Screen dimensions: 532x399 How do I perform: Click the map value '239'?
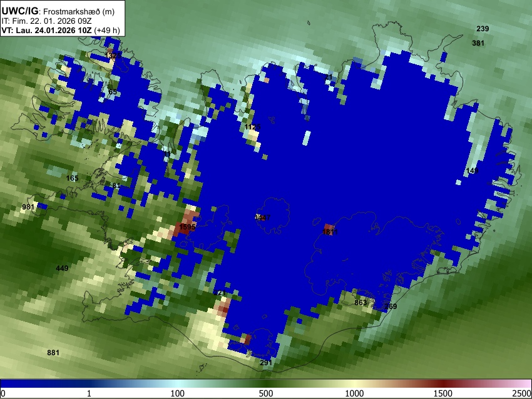(483, 29)
